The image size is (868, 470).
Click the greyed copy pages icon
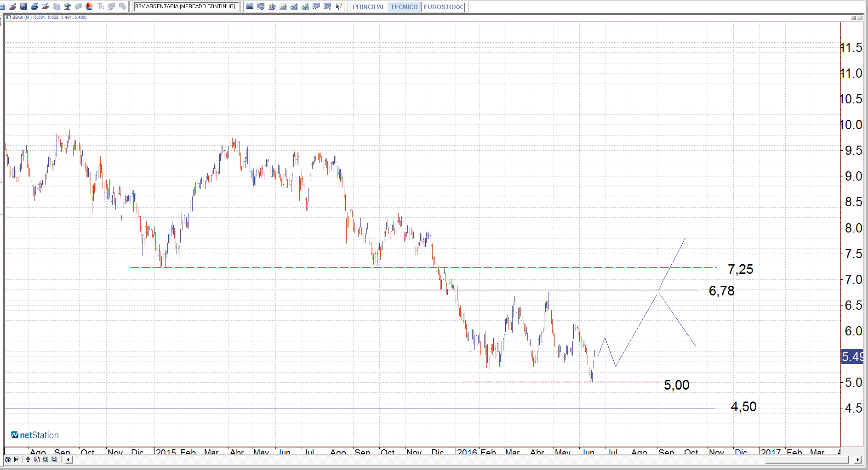pos(57,6)
